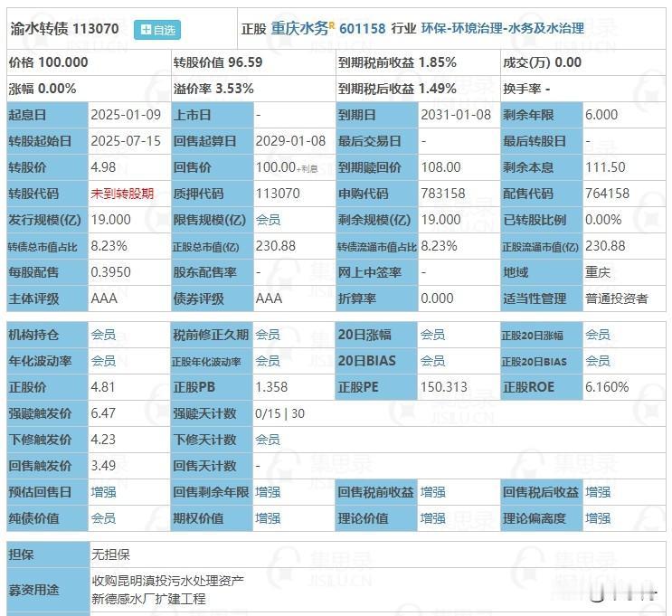Select the 收购昆明滇投污水处理资产 line
Viewport: 672px width, 616px height.
[167, 582]
